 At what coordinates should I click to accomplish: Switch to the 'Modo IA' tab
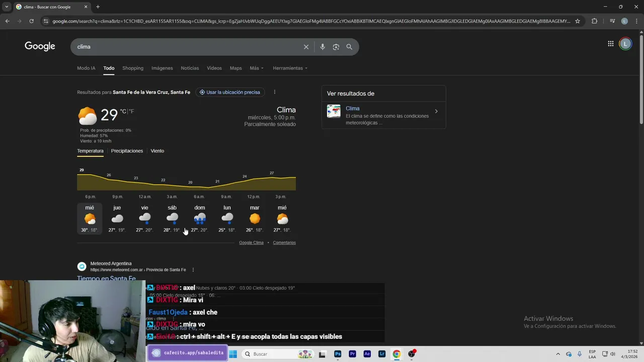pos(86,68)
